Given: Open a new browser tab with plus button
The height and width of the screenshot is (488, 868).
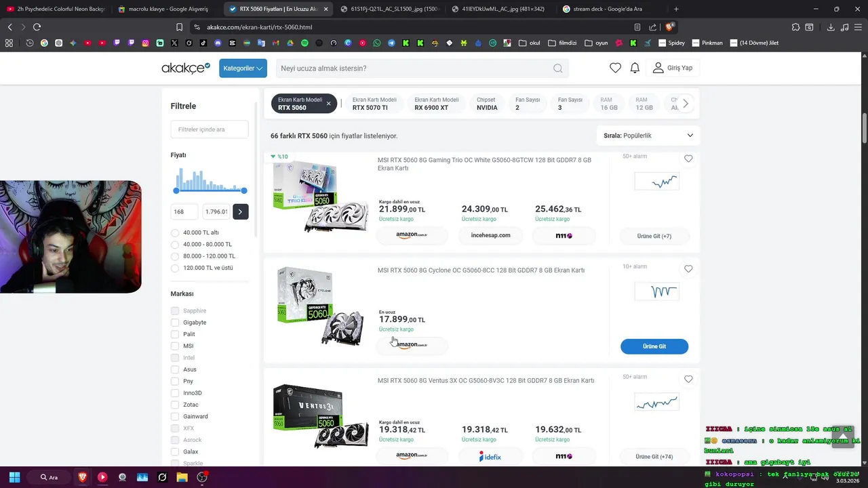Looking at the screenshot, I should click(676, 9).
